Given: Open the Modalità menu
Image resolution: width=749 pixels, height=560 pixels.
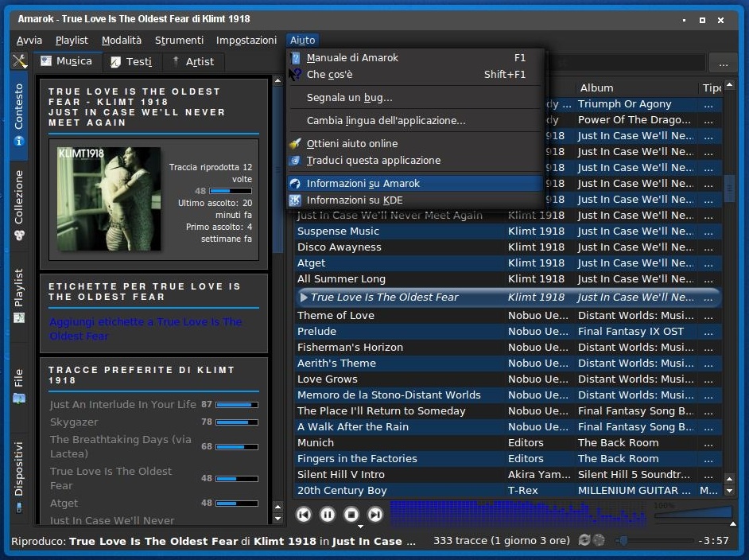Looking at the screenshot, I should pyautogui.click(x=122, y=40).
